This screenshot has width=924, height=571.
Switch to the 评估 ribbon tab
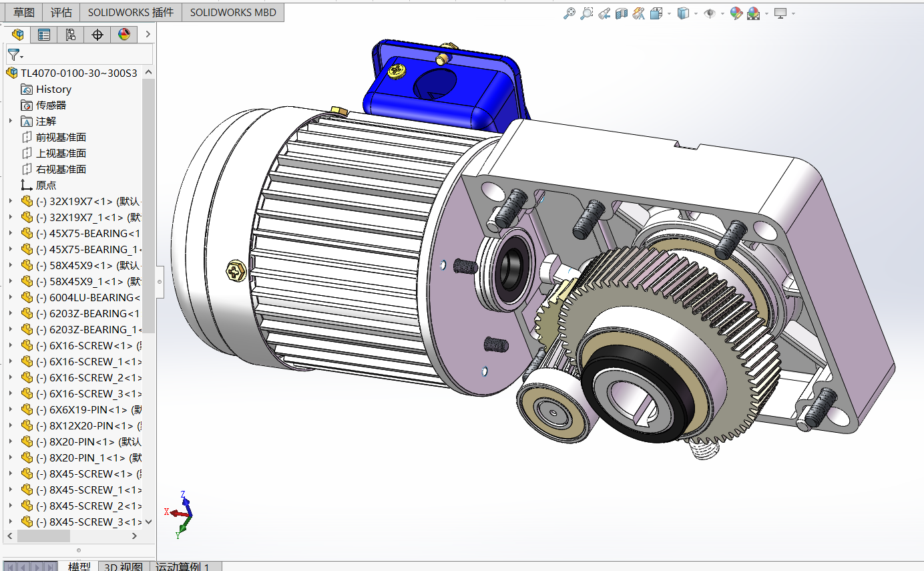point(61,13)
